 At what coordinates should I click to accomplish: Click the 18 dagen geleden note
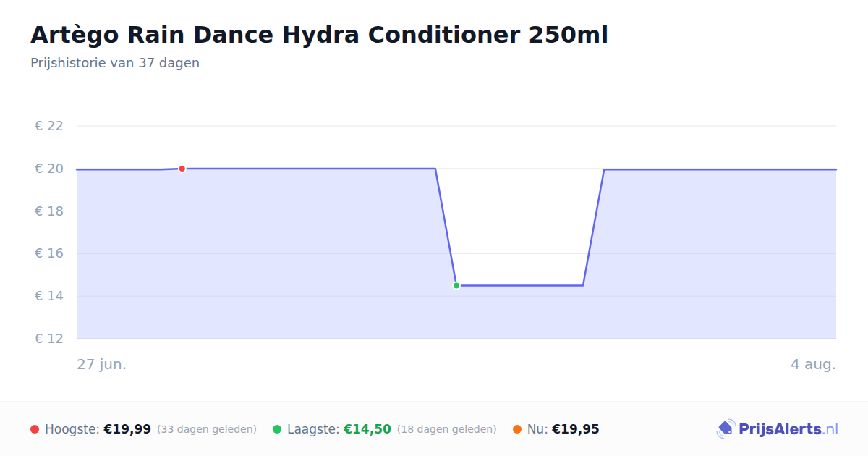tap(447, 429)
